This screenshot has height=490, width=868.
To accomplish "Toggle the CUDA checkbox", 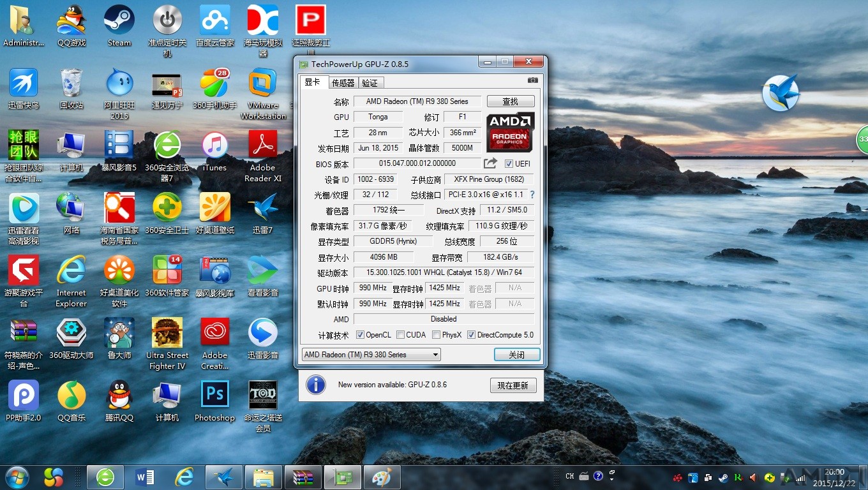I will 400,335.
